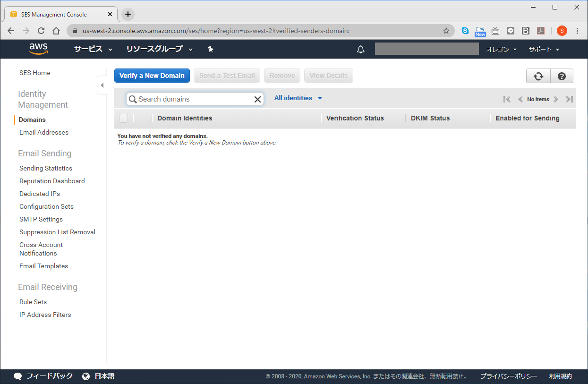Collapse the left navigation panel arrow
The height and width of the screenshot is (384, 588).
coord(102,85)
